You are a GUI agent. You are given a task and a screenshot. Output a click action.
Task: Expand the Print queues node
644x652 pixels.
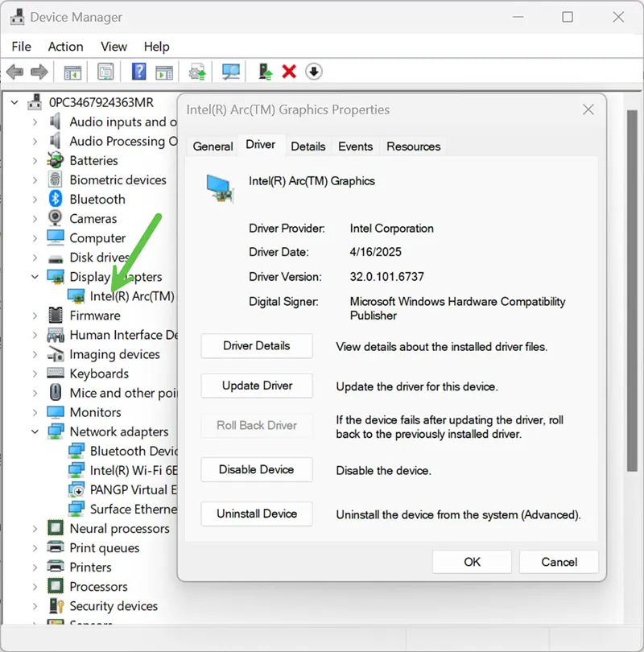(x=35, y=547)
